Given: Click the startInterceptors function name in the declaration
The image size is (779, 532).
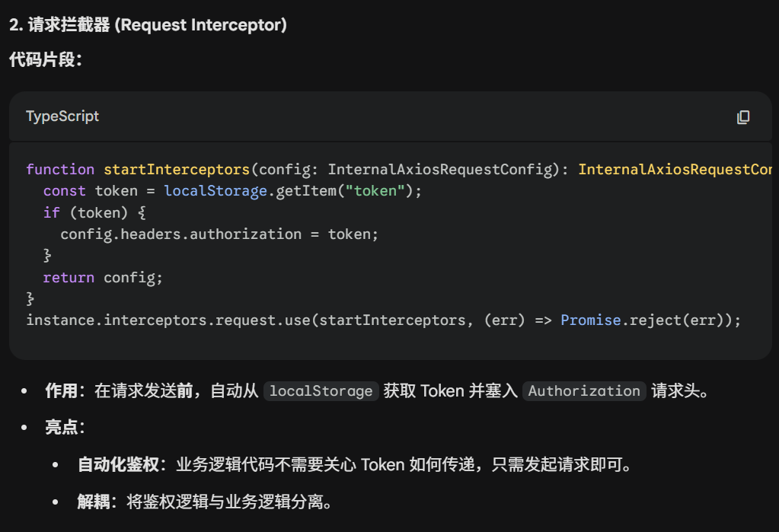Looking at the screenshot, I should coord(176,169).
